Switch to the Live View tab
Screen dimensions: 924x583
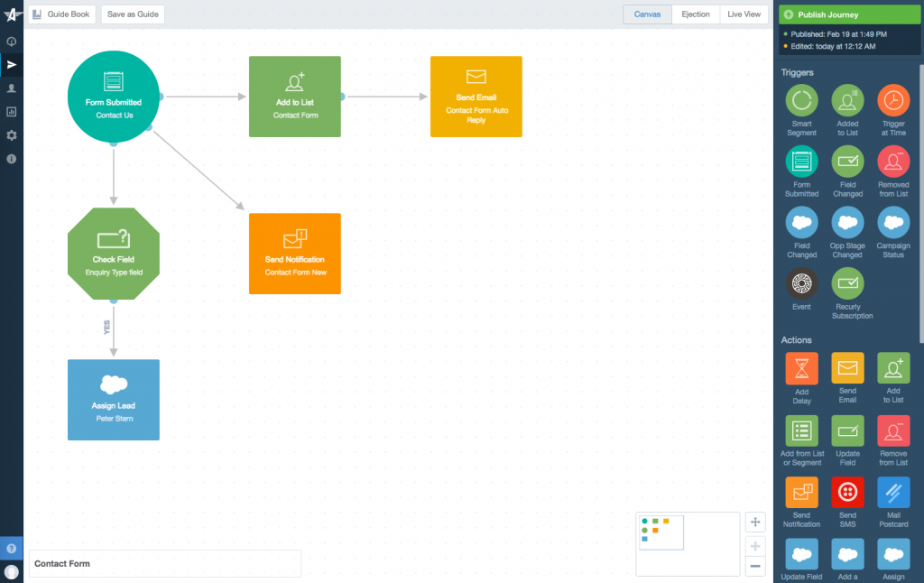743,14
